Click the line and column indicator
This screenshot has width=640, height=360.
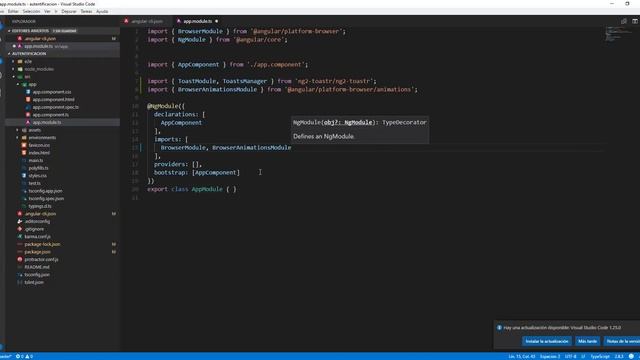tap(522, 356)
